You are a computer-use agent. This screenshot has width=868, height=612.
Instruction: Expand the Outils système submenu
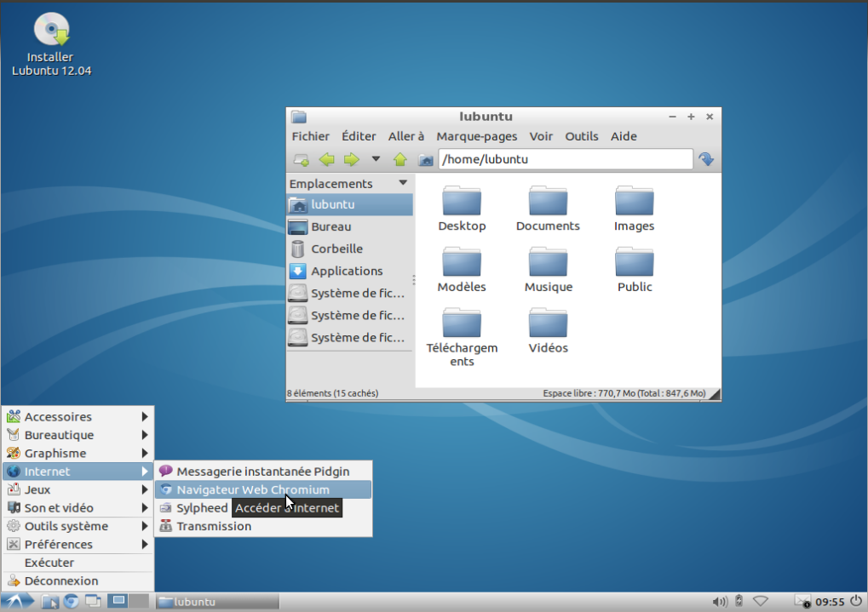[78, 526]
